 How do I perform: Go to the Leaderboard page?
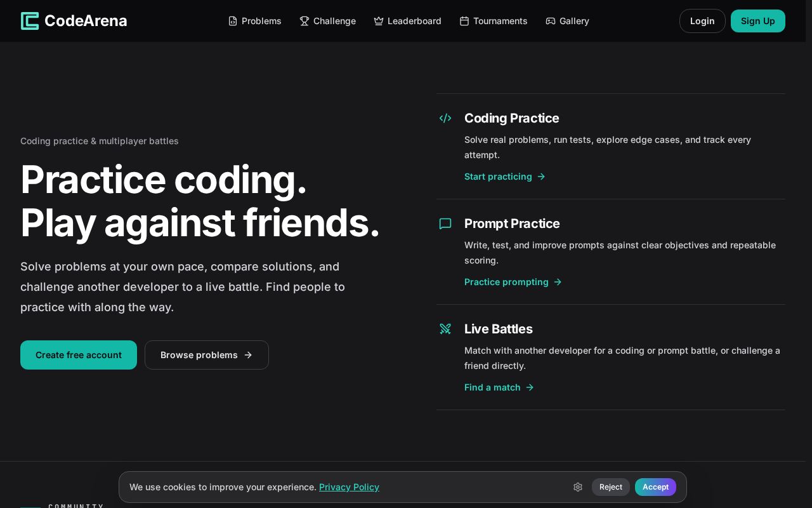[x=407, y=21]
